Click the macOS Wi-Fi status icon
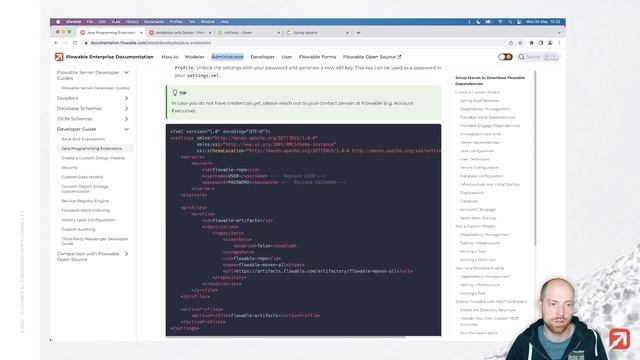This screenshot has height=360, width=640. pyautogui.click(x=500, y=22)
